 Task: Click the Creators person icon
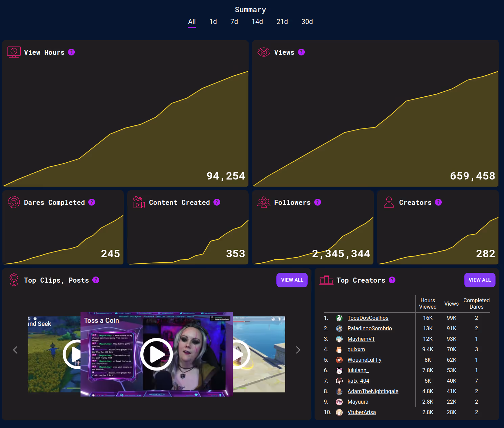point(389,202)
